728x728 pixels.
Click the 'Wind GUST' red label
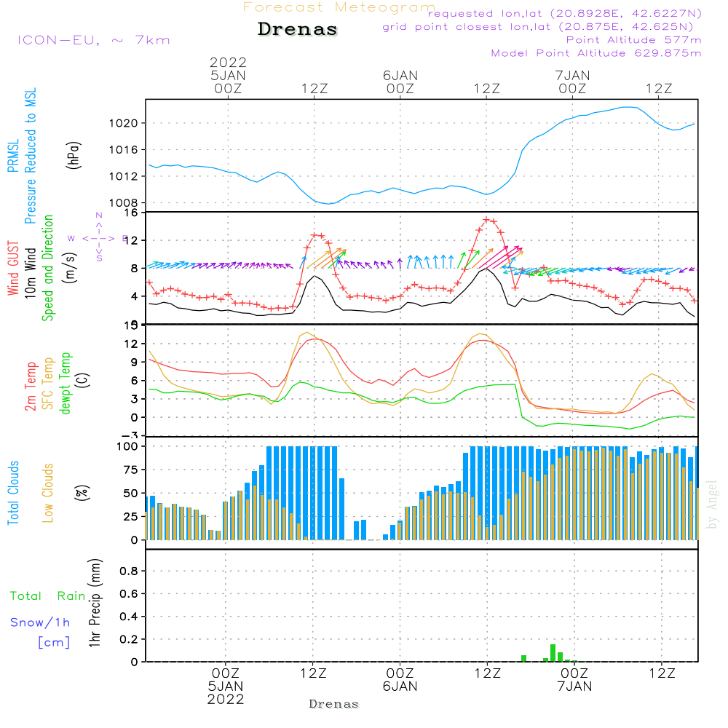tap(13, 268)
